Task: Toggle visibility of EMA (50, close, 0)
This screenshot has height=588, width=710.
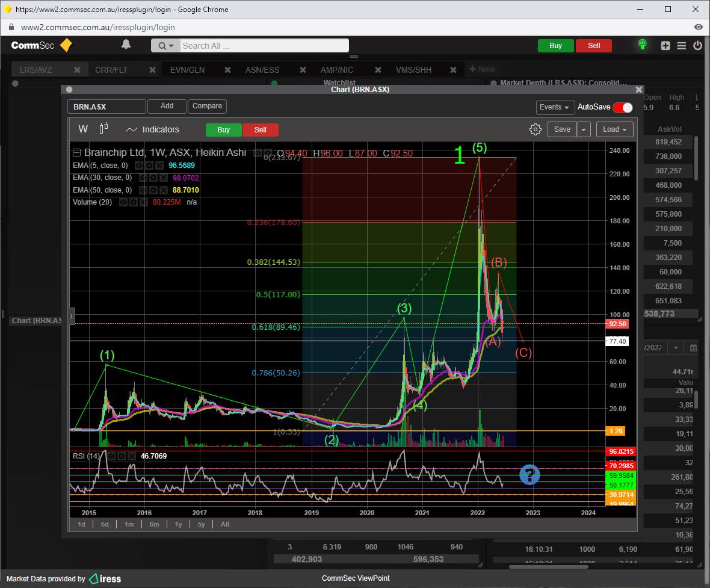Action: click(x=143, y=190)
